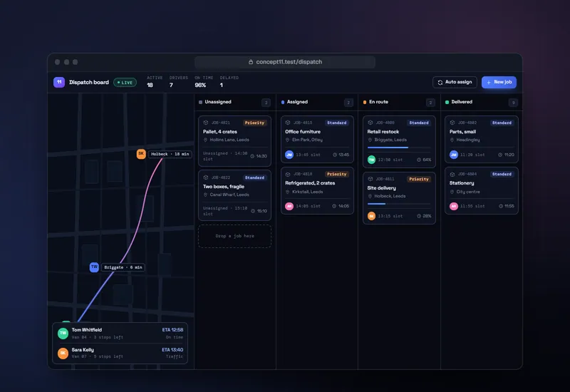The width and height of the screenshot is (570, 392).
Task: Click the package icon on Two boxes, fragile card
Action: pos(206,177)
